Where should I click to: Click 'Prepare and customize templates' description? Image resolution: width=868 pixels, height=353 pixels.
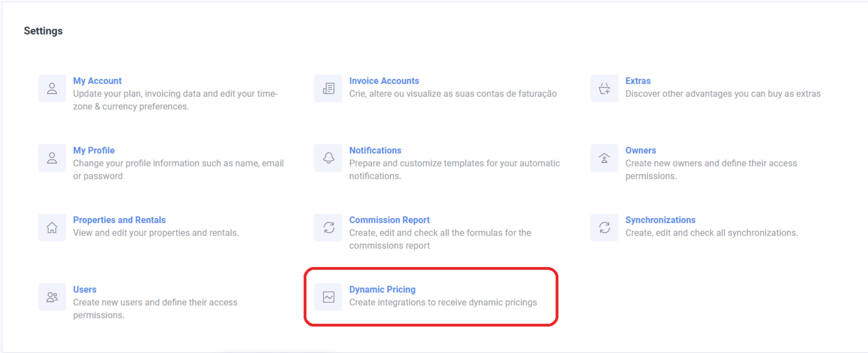click(x=455, y=169)
